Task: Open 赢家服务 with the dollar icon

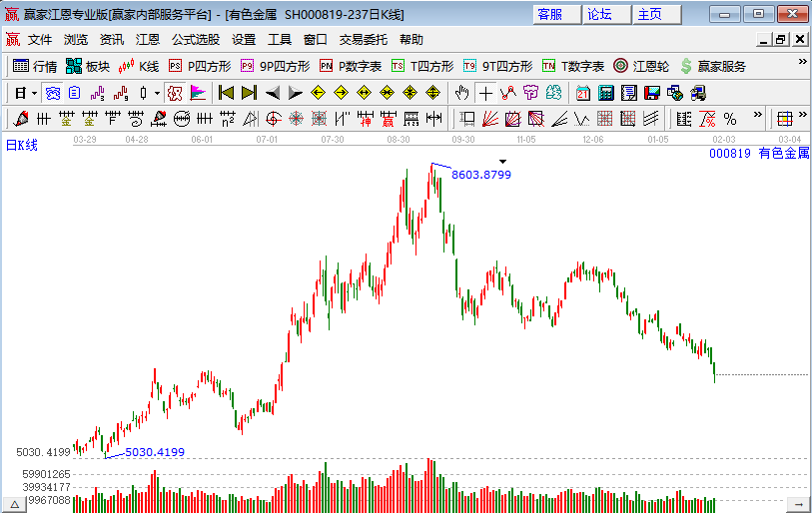Action: coord(713,66)
